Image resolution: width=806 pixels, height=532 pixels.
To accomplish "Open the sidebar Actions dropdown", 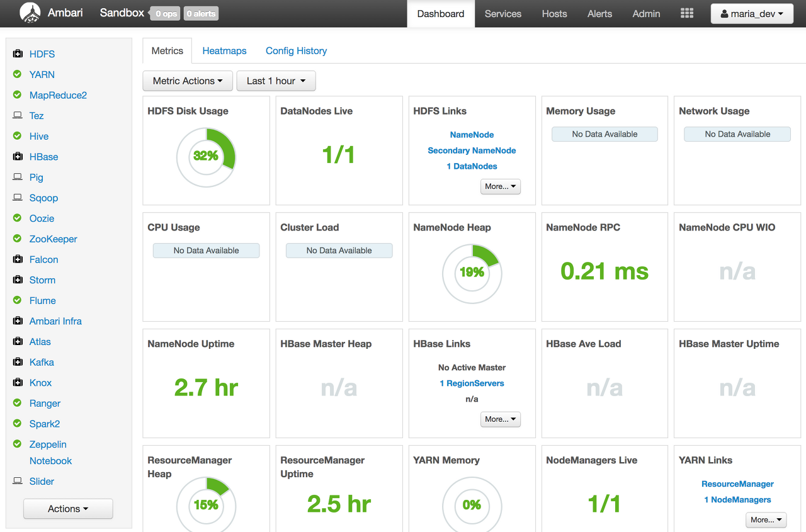I will click(68, 509).
